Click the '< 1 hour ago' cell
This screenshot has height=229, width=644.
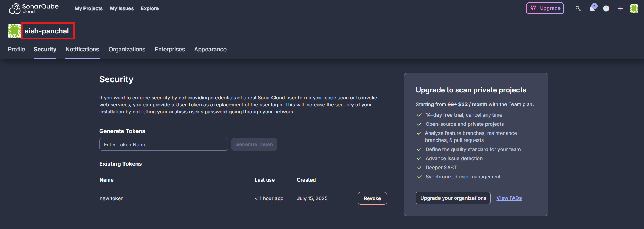coord(269,198)
